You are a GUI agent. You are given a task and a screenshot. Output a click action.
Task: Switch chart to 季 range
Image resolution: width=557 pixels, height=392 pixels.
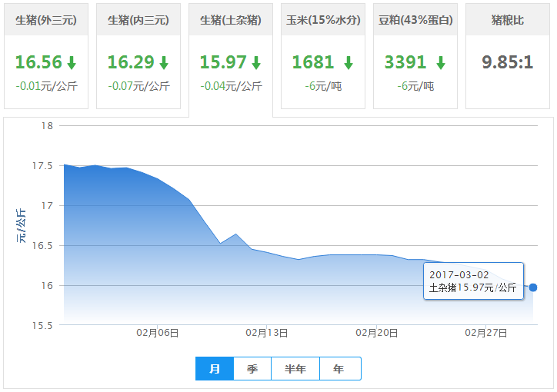click(252, 369)
